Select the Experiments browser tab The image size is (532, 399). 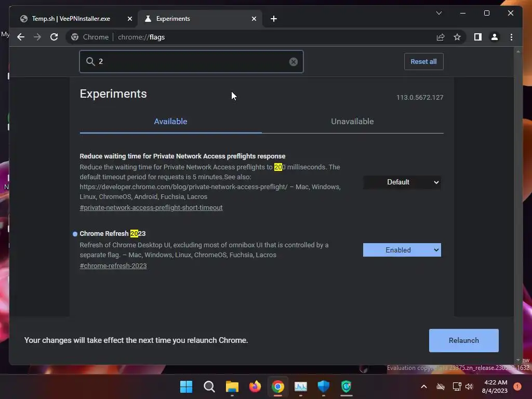pyautogui.click(x=199, y=19)
